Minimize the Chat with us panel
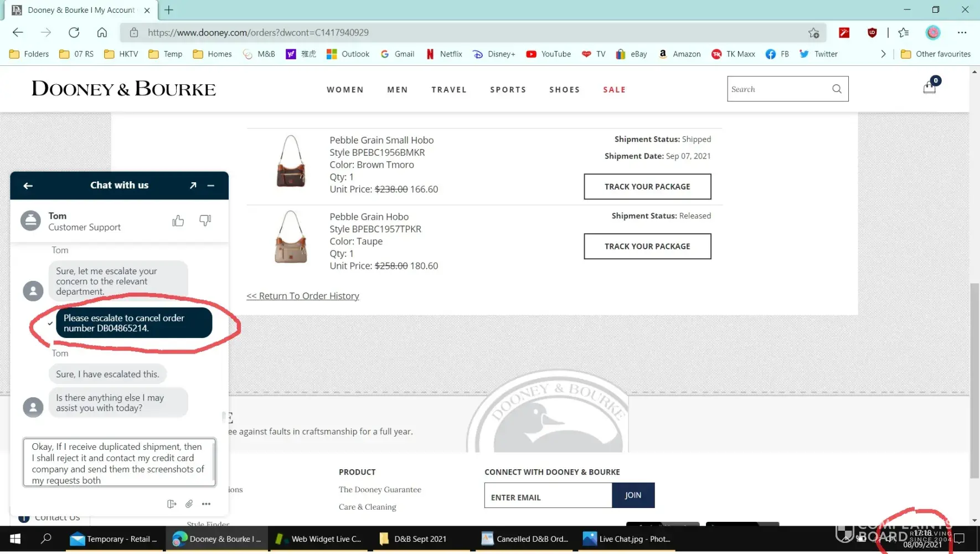 (x=211, y=186)
